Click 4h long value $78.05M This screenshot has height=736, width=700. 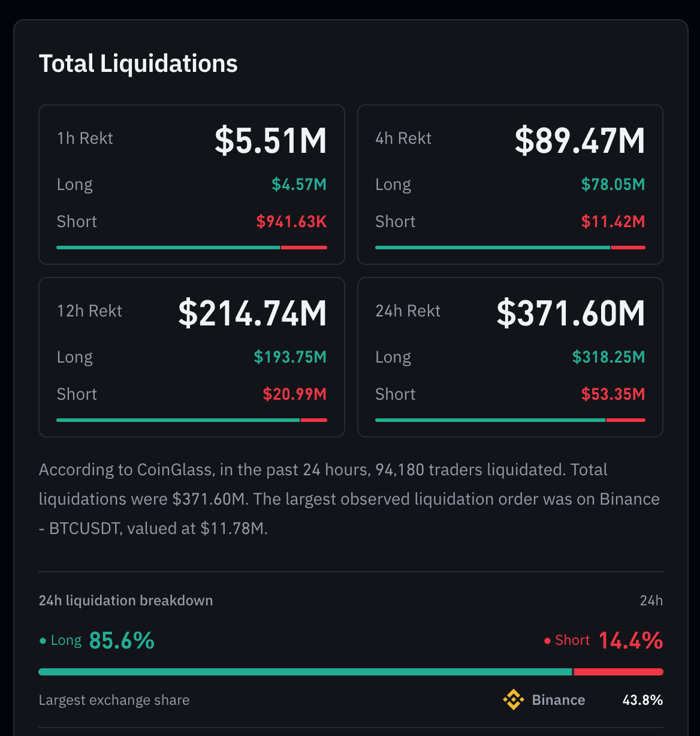click(613, 185)
